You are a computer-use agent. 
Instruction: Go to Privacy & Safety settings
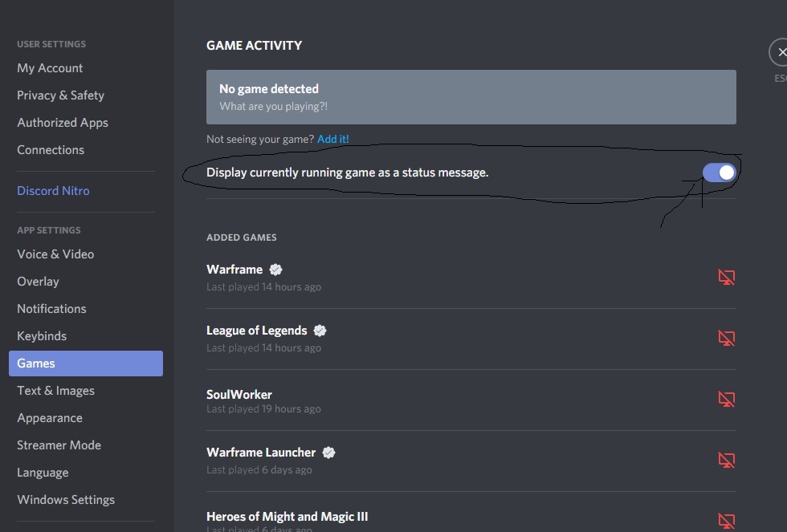[x=60, y=95]
